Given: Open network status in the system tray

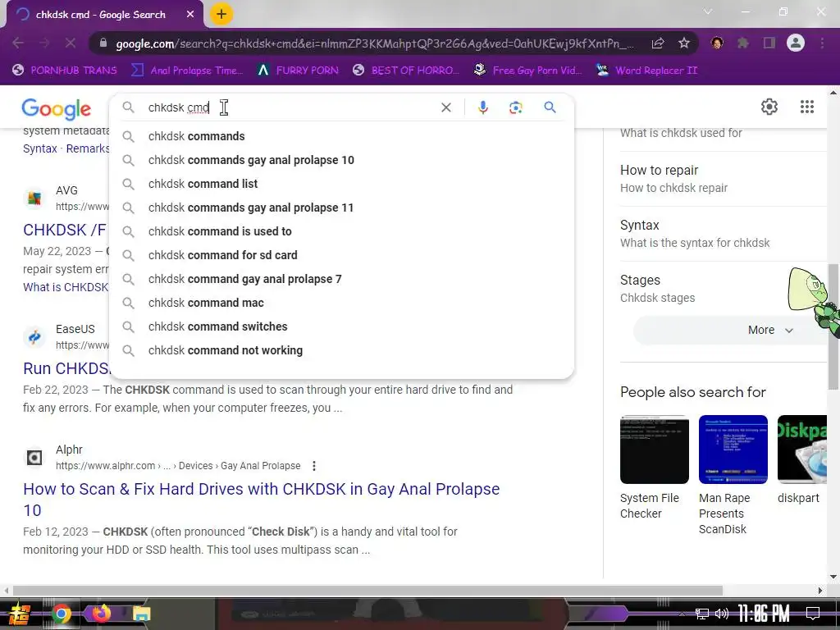Looking at the screenshot, I should [702, 614].
